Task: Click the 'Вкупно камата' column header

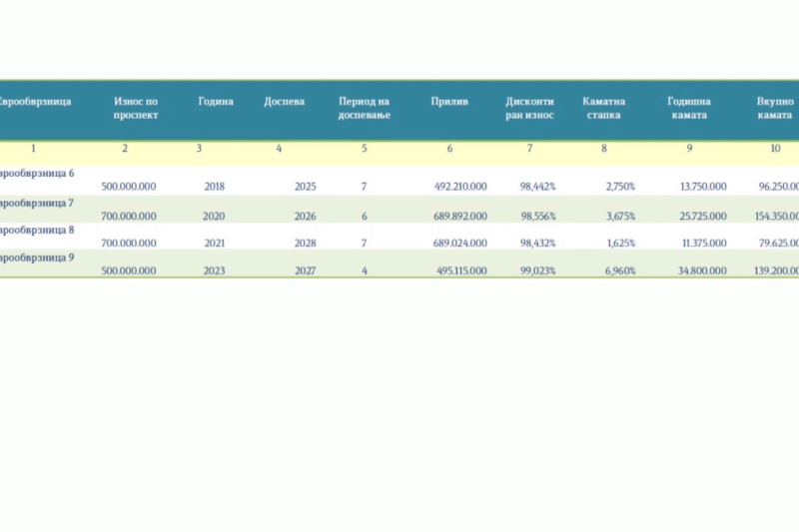Action: (x=775, y=108)
